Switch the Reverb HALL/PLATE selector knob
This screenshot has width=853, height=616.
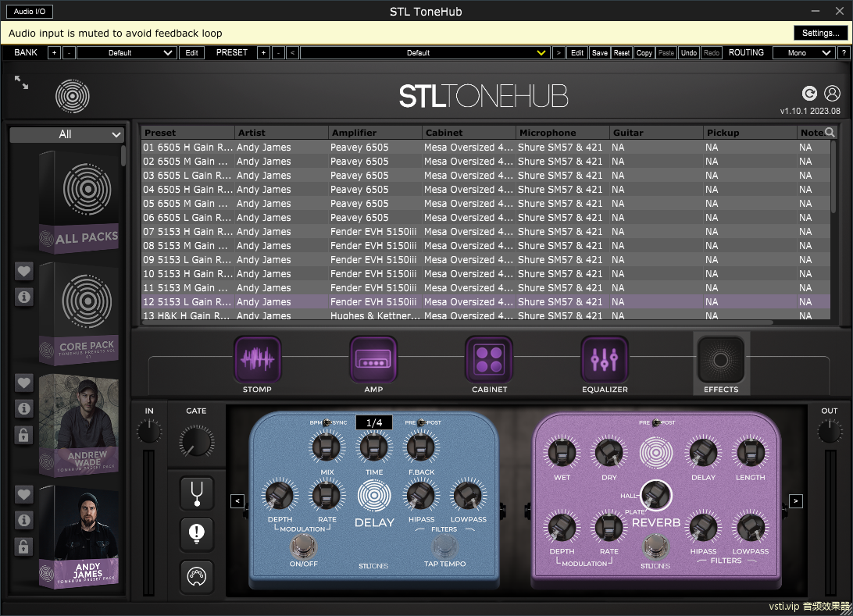point(655,495)
